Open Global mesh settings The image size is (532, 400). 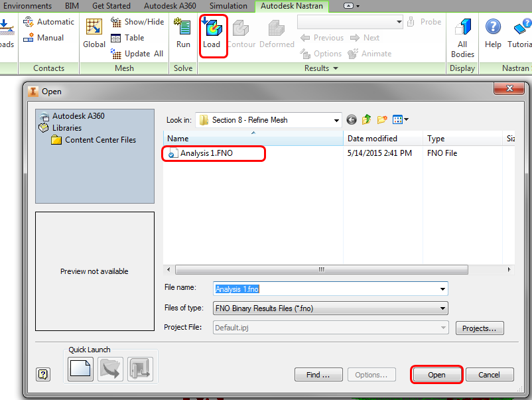coord(94,33)
